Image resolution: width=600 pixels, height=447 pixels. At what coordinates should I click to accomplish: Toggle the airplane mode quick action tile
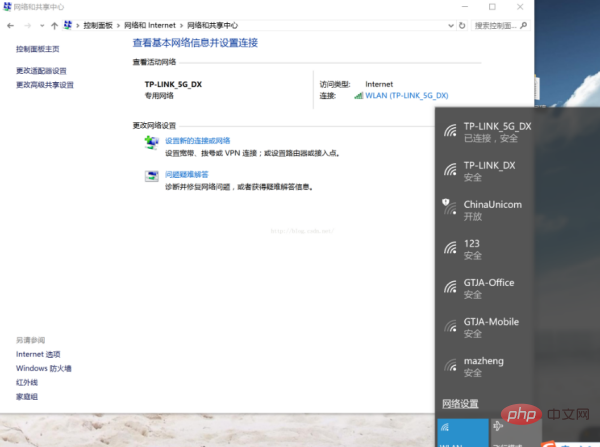pos(515,433)
